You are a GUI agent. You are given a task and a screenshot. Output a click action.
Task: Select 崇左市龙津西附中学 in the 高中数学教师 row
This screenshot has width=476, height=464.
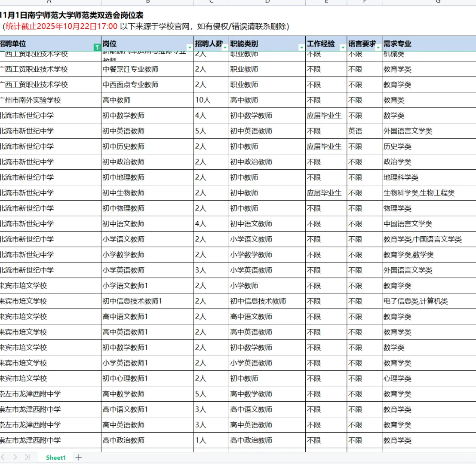click(x=50, y=394)
